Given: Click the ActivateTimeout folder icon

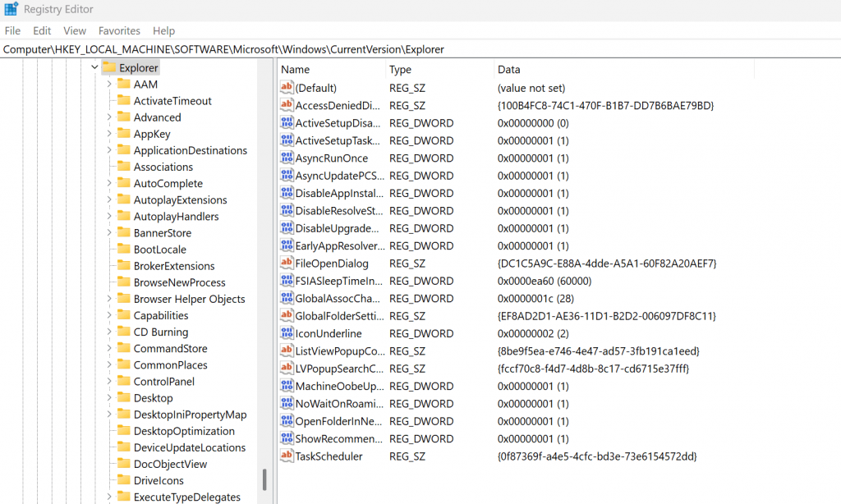Looking at the screenshot, I should coord(124,100).
